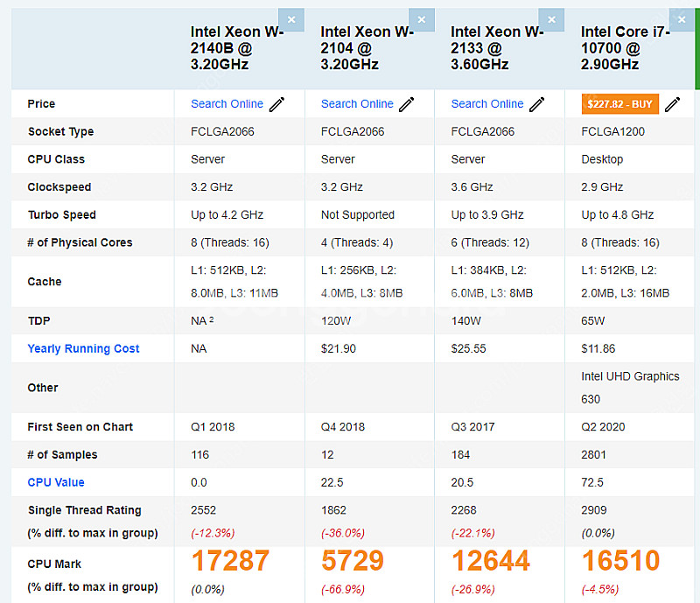Screen dimensions: 700x603
Task: Click the 72.5 CPU value figure
Action: (x=592, y=482)
